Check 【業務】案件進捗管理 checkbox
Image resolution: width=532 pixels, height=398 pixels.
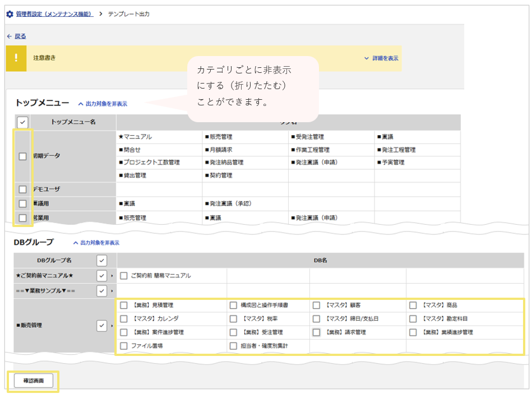[x=124, y=332]
